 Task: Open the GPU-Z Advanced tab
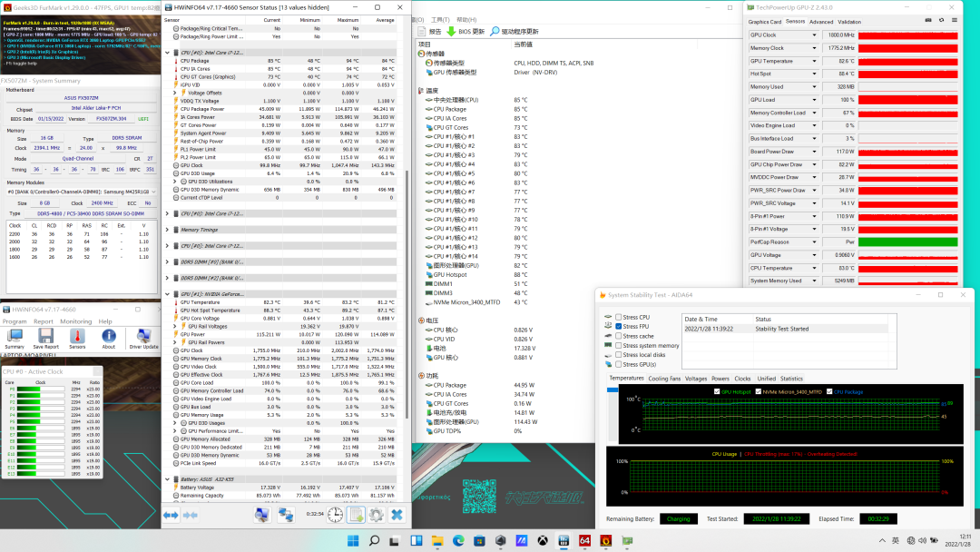pos(821,22)
